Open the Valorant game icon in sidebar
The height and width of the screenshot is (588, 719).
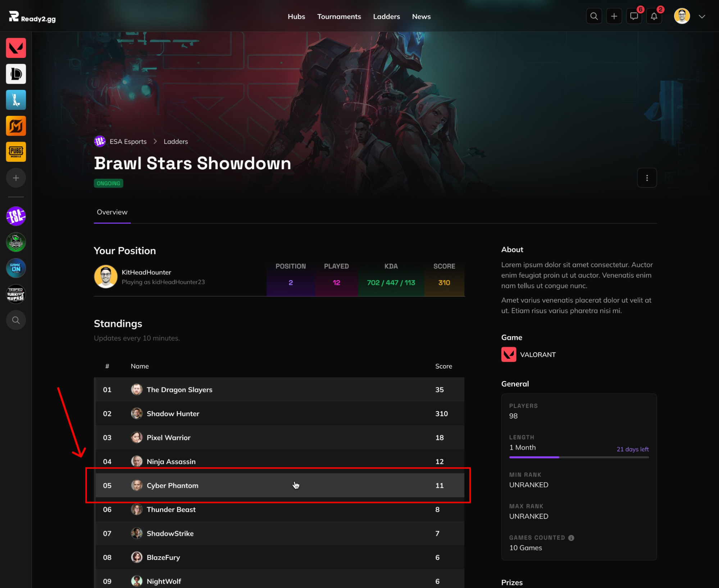pos(16,48)
